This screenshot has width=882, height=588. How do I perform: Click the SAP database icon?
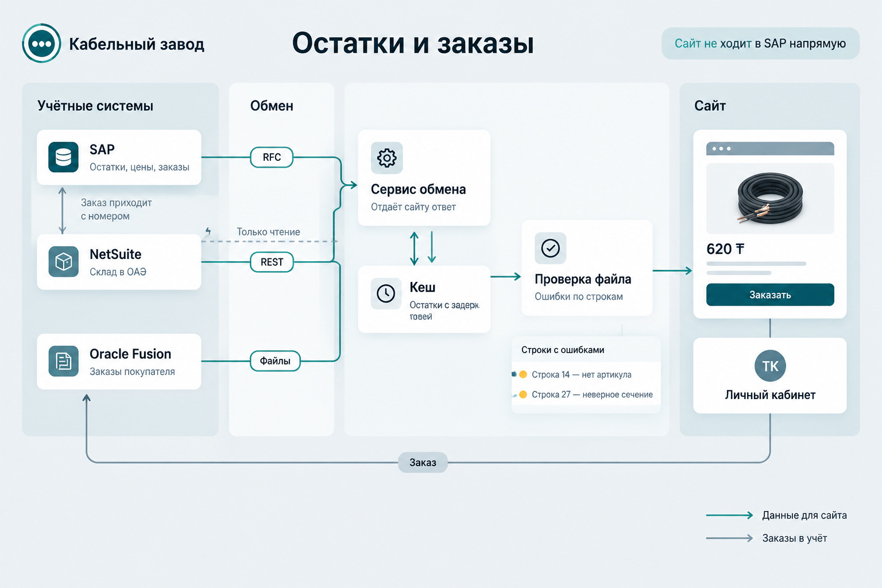point(63,157)
